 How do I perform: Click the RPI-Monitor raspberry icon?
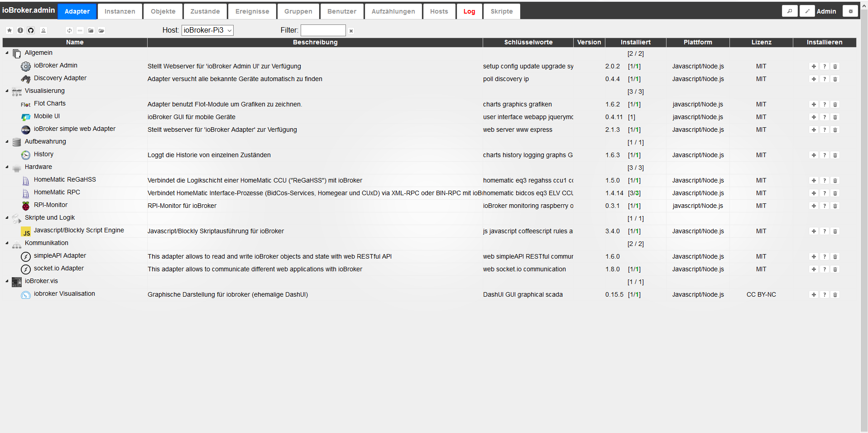click(26, 206)
